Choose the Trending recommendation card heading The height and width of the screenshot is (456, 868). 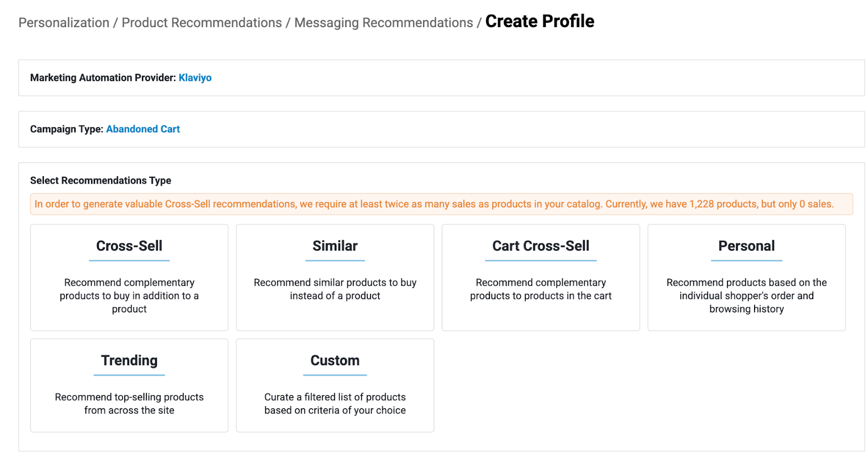pos(129,361)
